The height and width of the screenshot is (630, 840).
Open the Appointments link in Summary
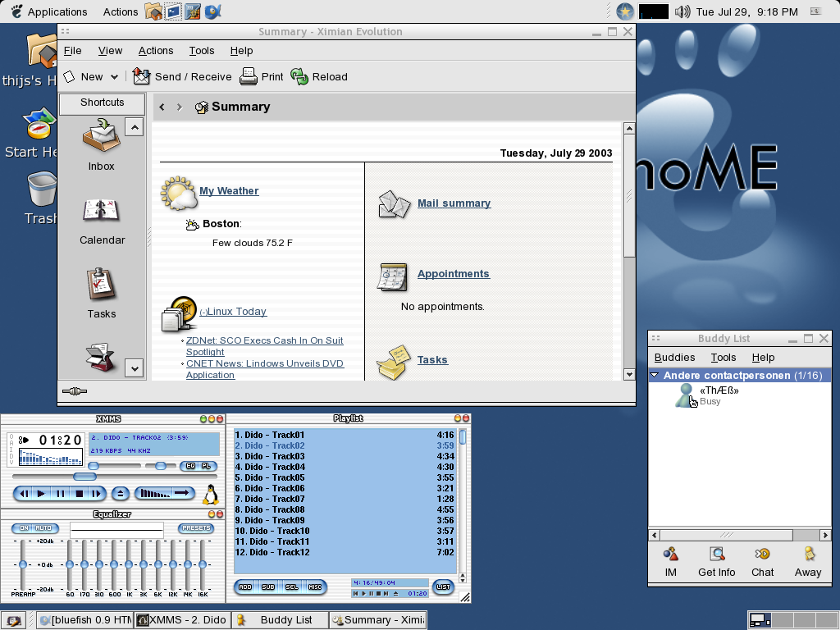pos(454,273)
